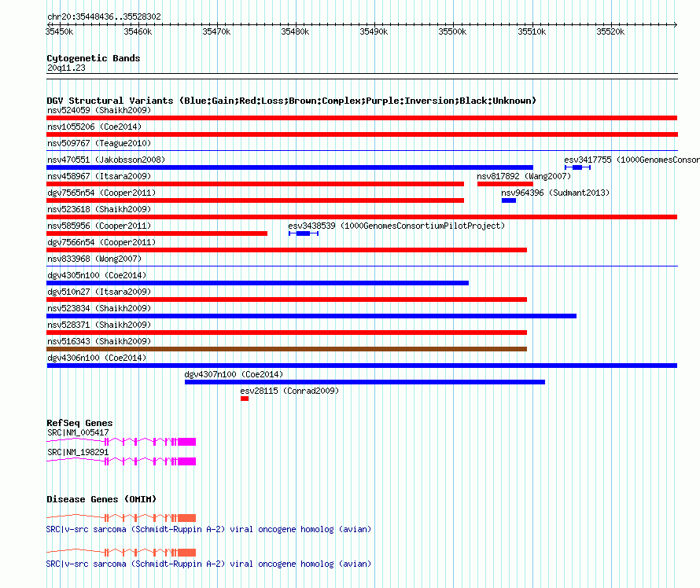The width and height of the screenshot is (700, 588).
Task: Click the dgv7565n54 (Cooper2011) variant bar
Action: (255, 200)
